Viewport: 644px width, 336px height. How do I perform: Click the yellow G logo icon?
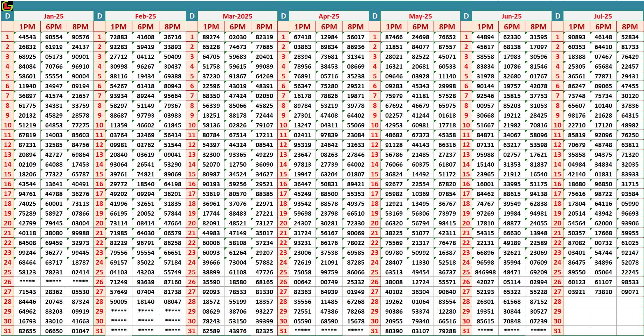coord(7,6)
